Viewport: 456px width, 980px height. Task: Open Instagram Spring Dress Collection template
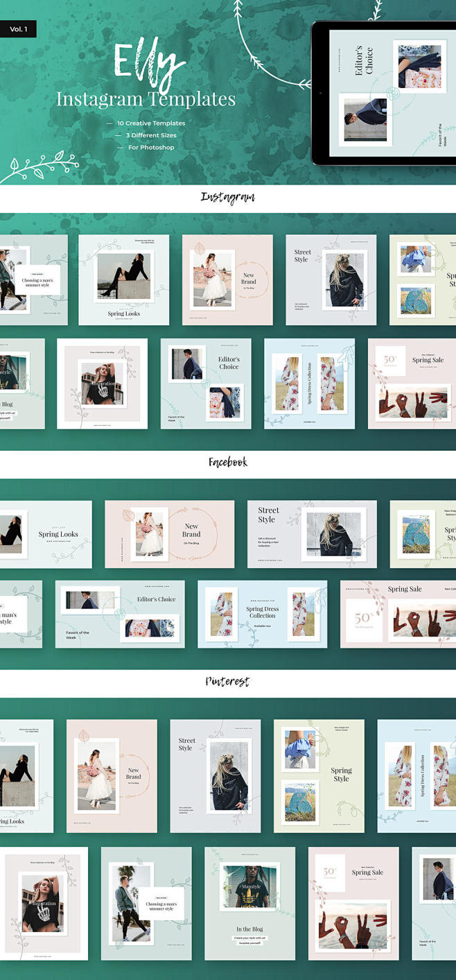(x=309, y=384)
